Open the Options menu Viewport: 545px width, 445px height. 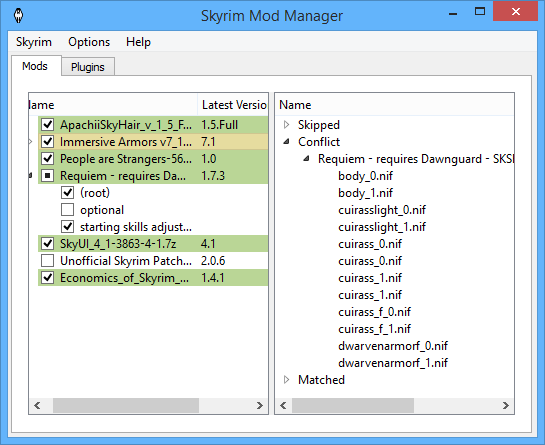[89, 42]
